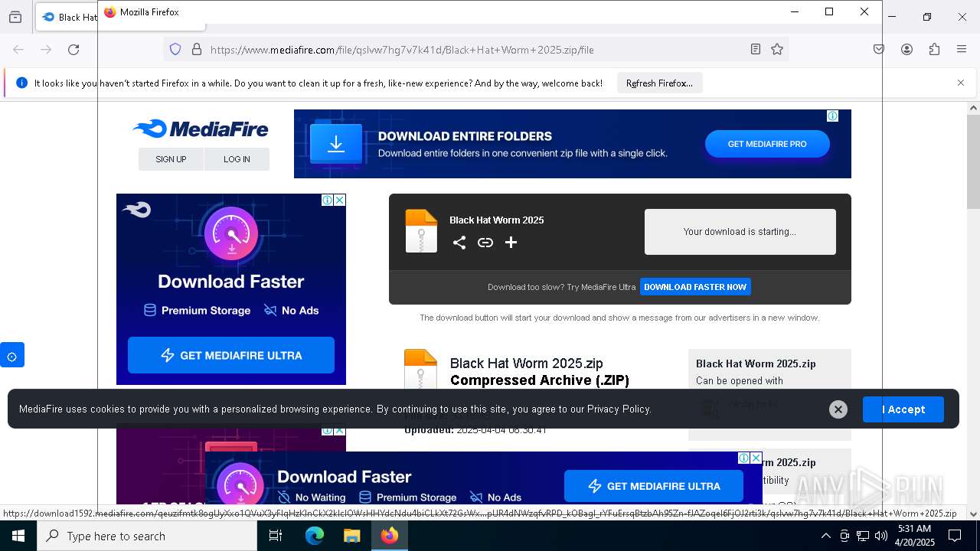Click the SIGN UP button
Screen dimensions: 980x551
click(x=171, y=159)
